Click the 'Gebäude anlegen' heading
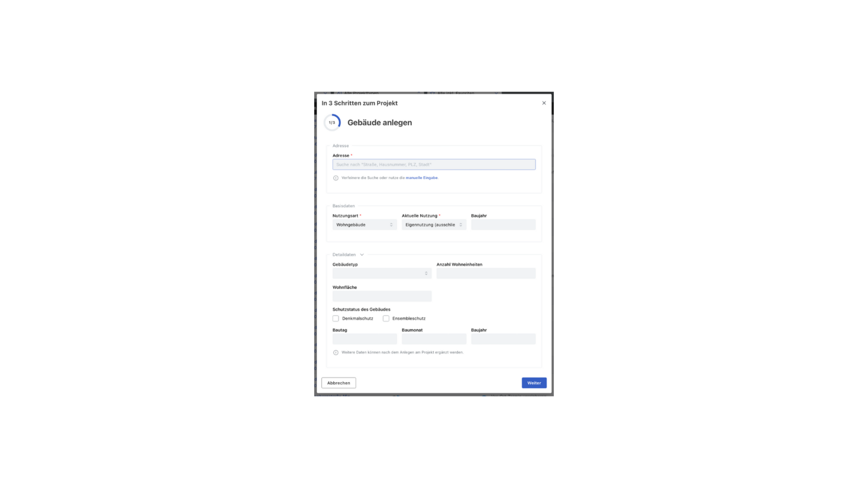The image size is (868, 488). (380, 123)
